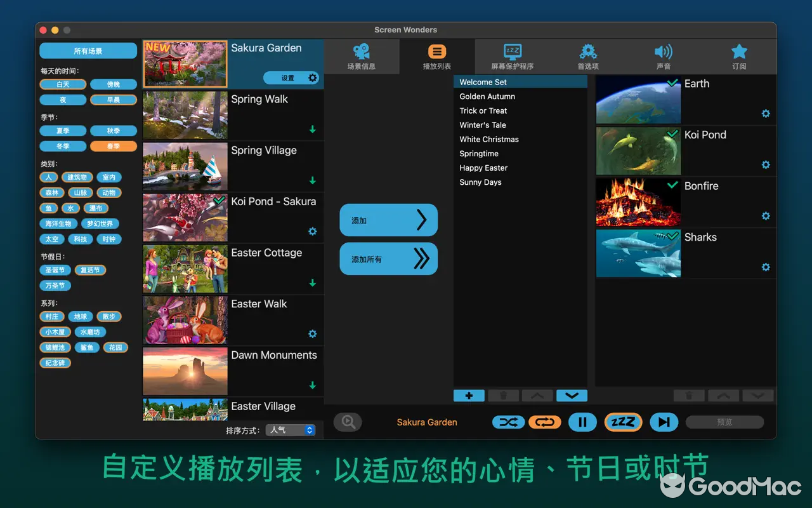Screen dimensions: 812x508
Task: Open the 订阅 subscription tab
Action: click(x=740, y=57)
